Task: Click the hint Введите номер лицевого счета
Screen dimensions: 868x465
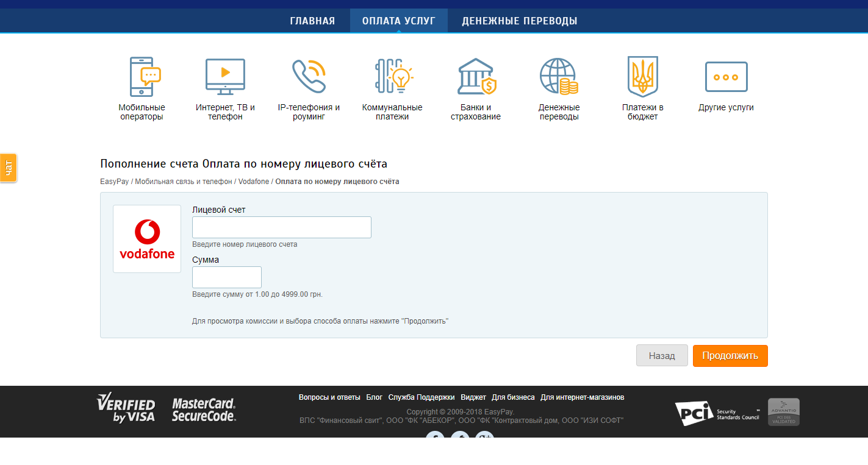Action: click(245, 244)
